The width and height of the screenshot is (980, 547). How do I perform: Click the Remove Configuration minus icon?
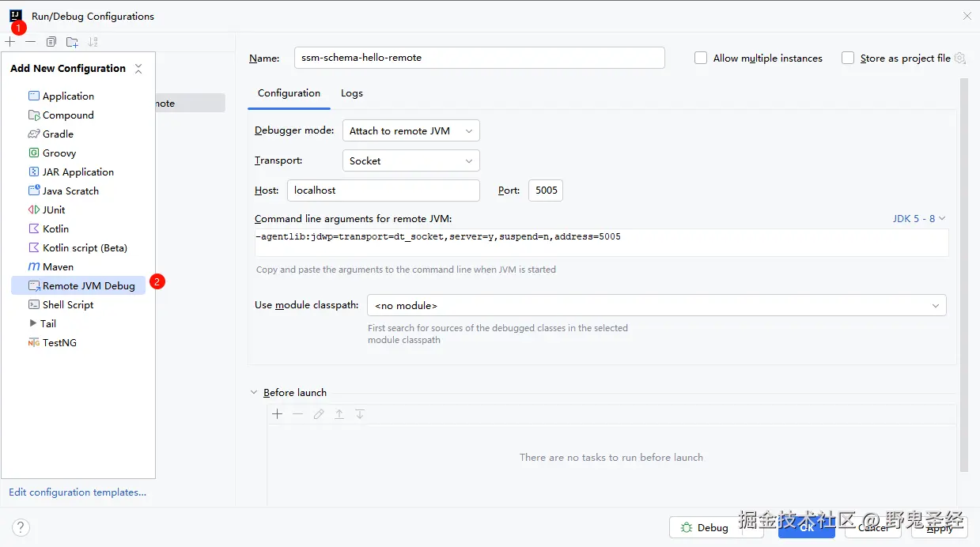31,41
